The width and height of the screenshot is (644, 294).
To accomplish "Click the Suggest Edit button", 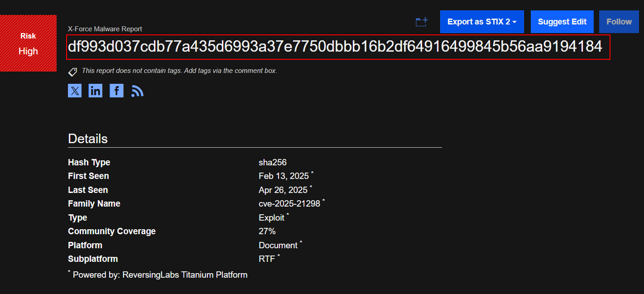I will point(562,22).
